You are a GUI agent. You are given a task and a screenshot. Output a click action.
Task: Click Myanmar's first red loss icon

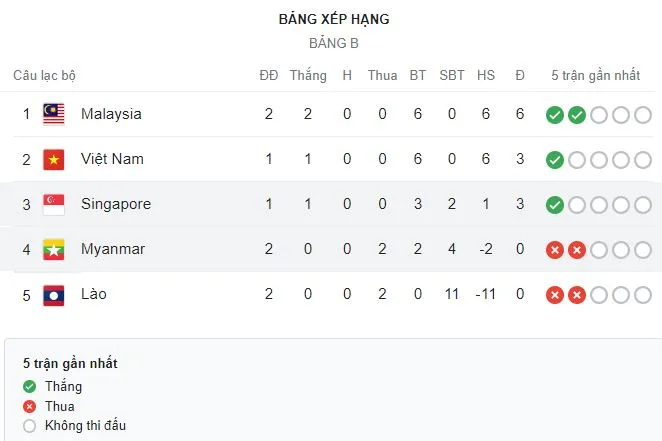[x=555, y=249]
